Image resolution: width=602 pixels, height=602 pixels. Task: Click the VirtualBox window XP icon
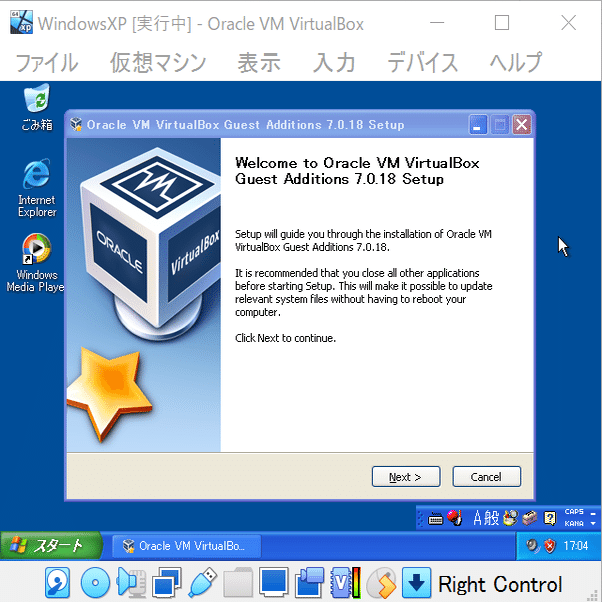[21, 22]
